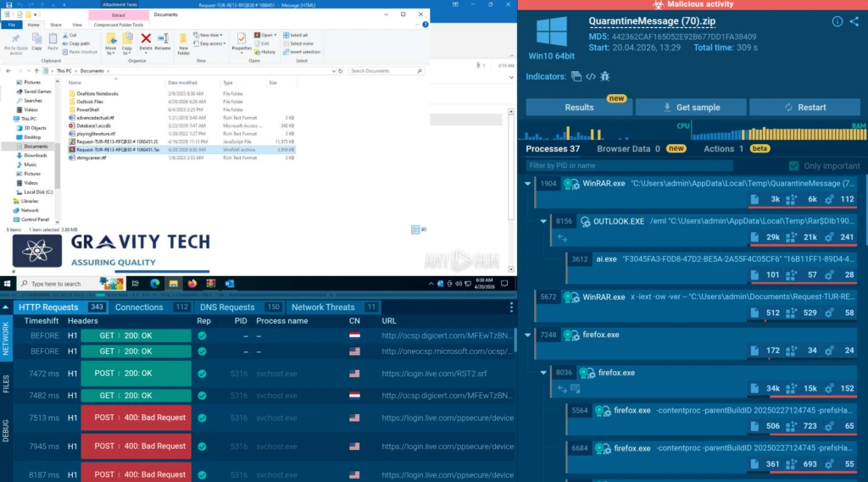Click Outlook icon on the VM taskbar

[230, 283]
